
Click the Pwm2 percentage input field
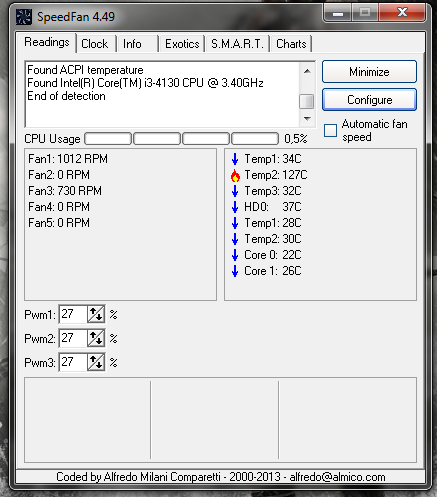tap(73, 338)
